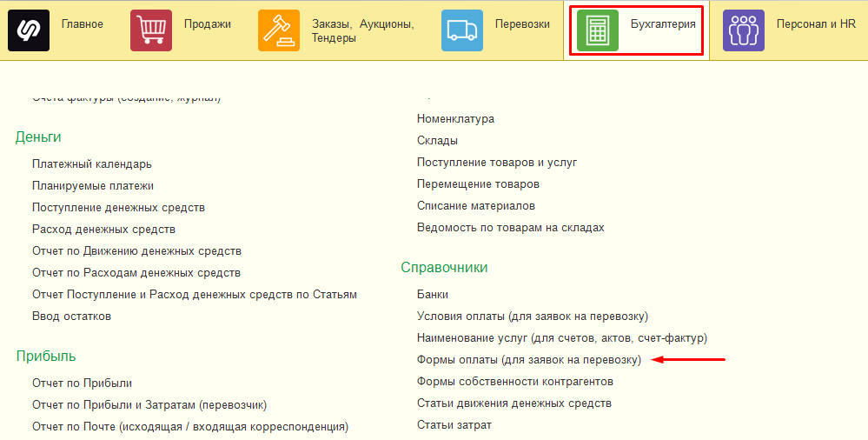Image resolution: width=868 pixels, height=440 pixels.
Task: Select the Бухгалтерия section label
Action: 663,24
